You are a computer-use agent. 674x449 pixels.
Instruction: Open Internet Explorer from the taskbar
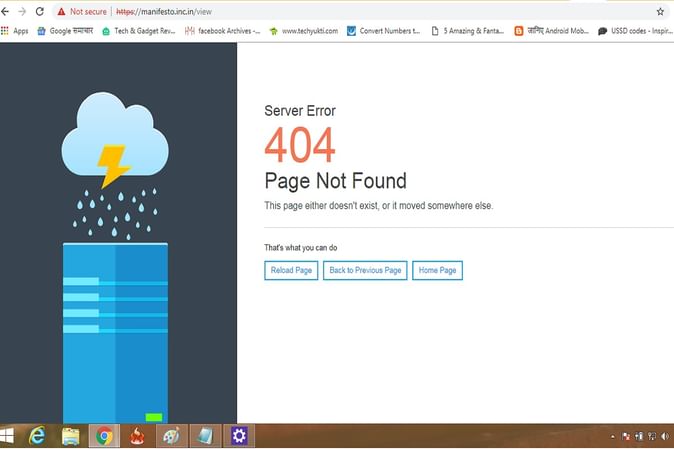(37, 436)
